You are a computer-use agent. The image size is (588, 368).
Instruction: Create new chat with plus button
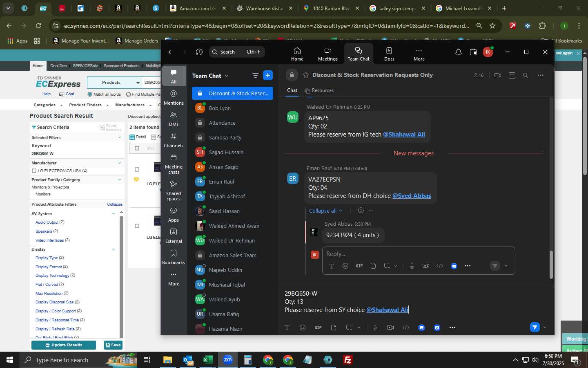tap(268, 75)
